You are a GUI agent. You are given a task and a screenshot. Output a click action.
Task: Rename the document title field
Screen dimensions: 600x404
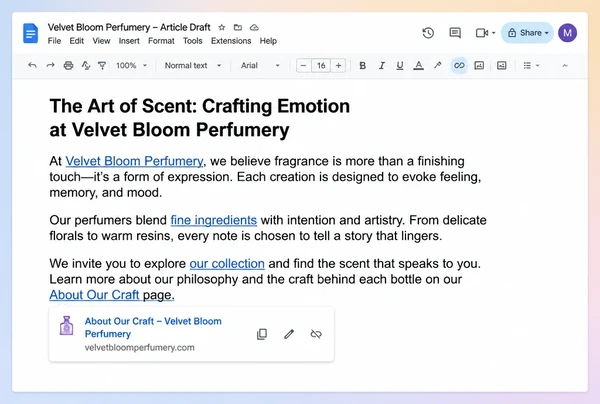point(129,28)
